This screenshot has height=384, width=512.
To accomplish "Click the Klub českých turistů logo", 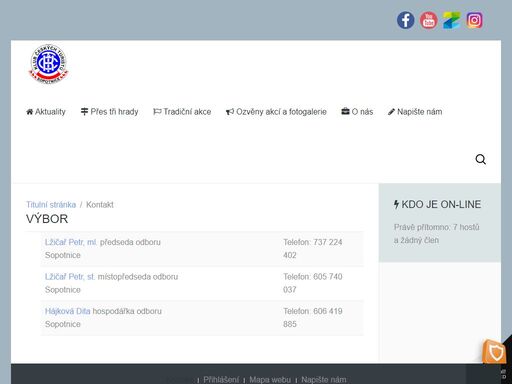I will (x=48, y=64).
